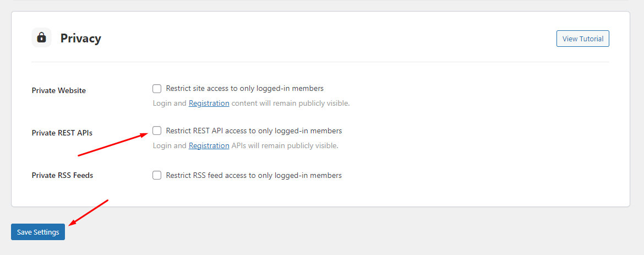644x255 pixels.
Task: Open the View Tutorial button
Action: (x=582, y=39)
